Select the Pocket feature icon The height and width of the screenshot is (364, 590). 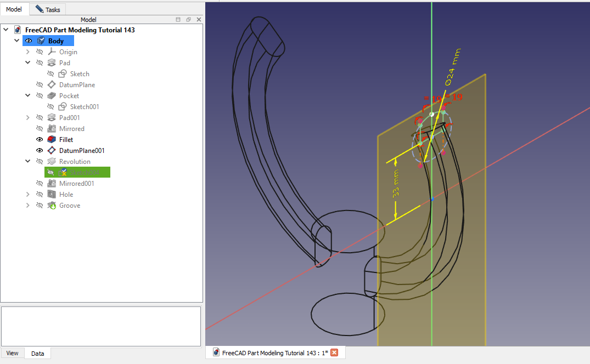point(52,96)
